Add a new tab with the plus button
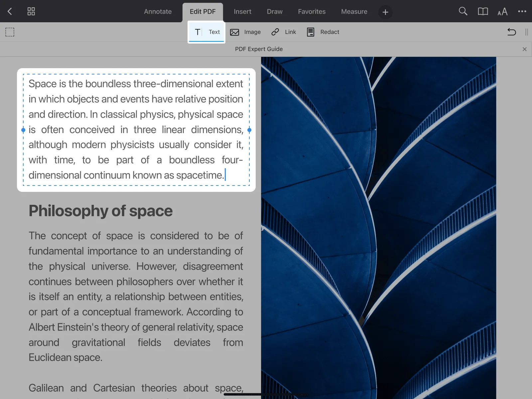 click(x=385, y=12)
